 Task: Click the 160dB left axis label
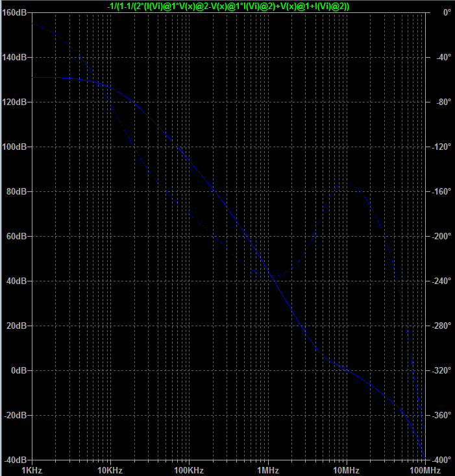14,12
